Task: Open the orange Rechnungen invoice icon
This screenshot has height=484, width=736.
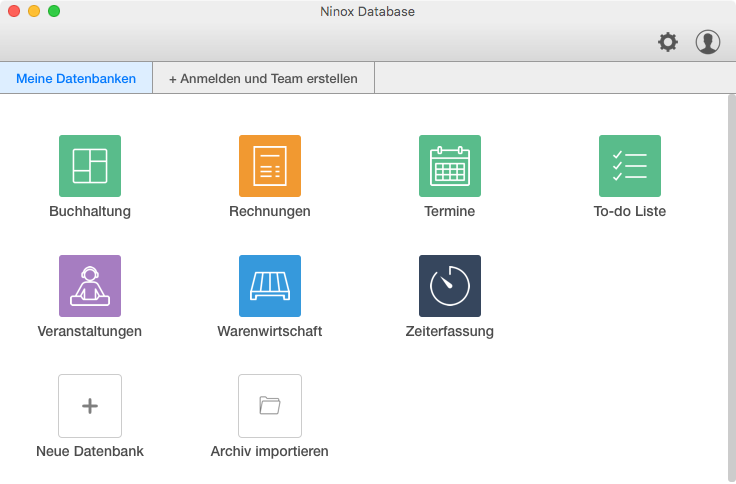Action: [x=270, y=166]
